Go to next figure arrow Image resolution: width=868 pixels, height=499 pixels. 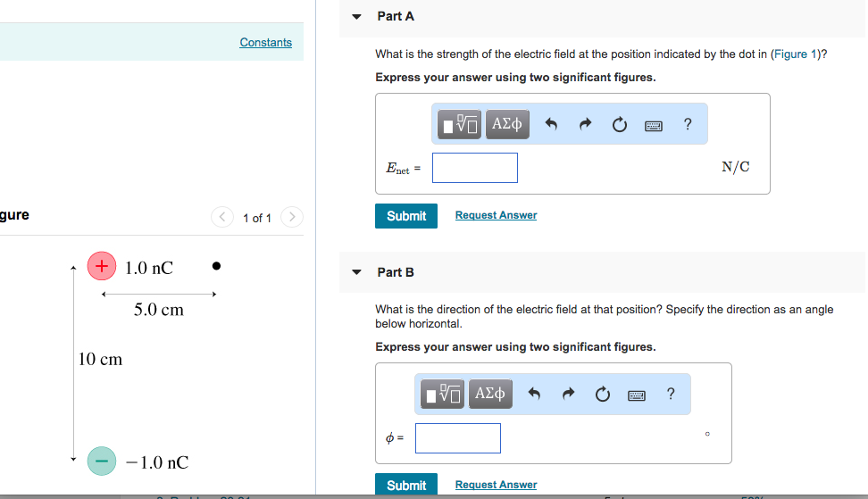pyautogui.click(x=292, y=217)
